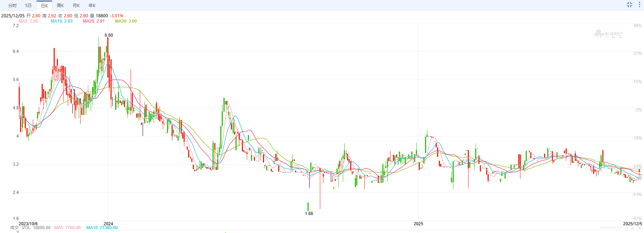
Task: Click the 2024 timeline axis label
Action: coord(108,224)
